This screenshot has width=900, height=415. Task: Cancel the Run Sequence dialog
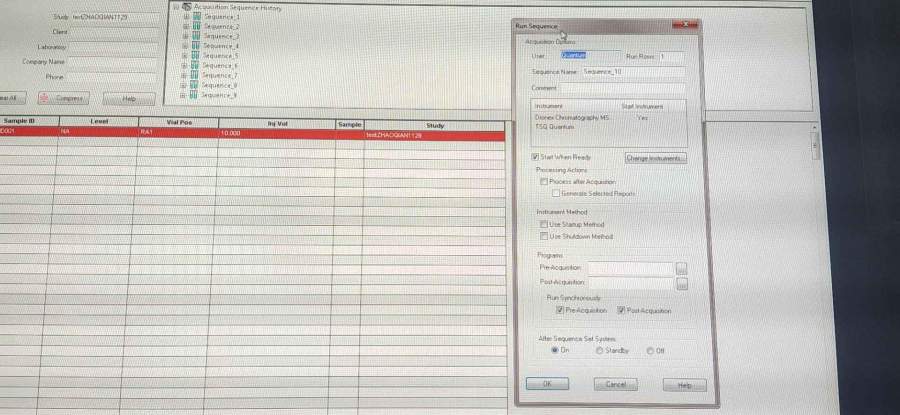616,385
